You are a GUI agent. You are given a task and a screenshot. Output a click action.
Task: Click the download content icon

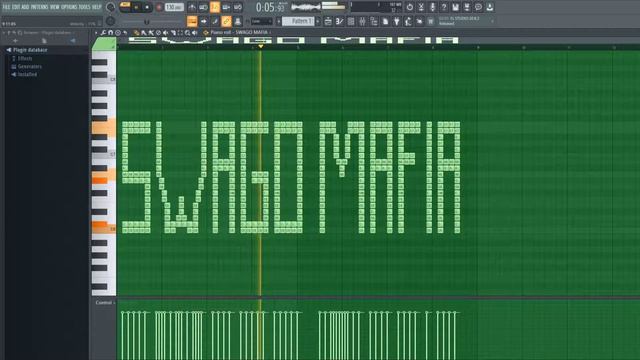[490, 7]
